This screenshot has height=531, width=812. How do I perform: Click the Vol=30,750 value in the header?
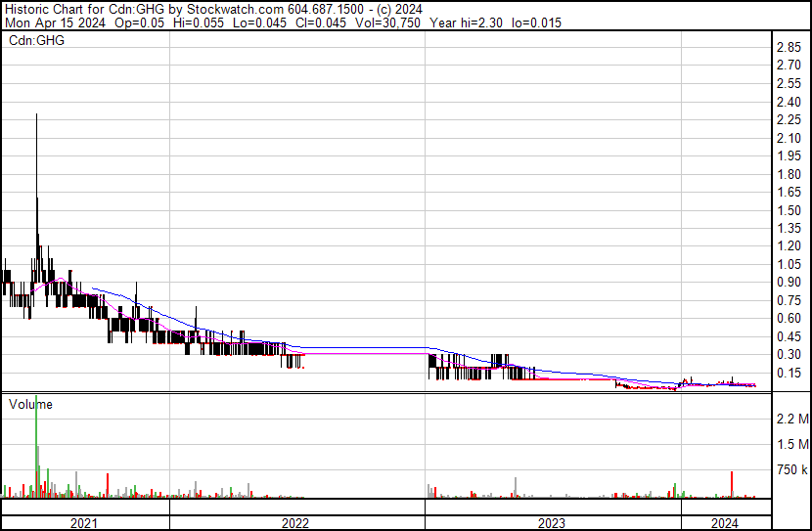tap(387, 22)
